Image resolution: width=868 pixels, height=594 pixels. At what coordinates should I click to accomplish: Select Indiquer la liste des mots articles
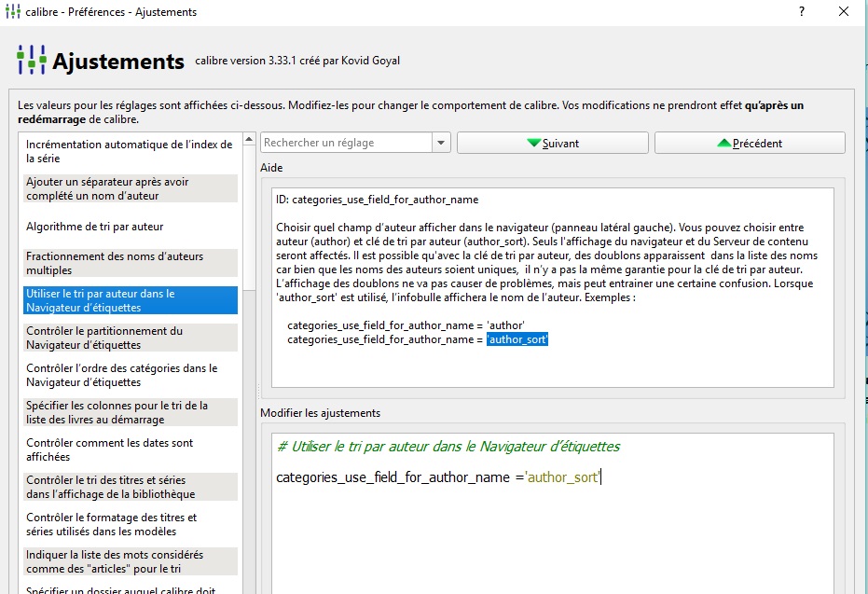tap(131, 562)
